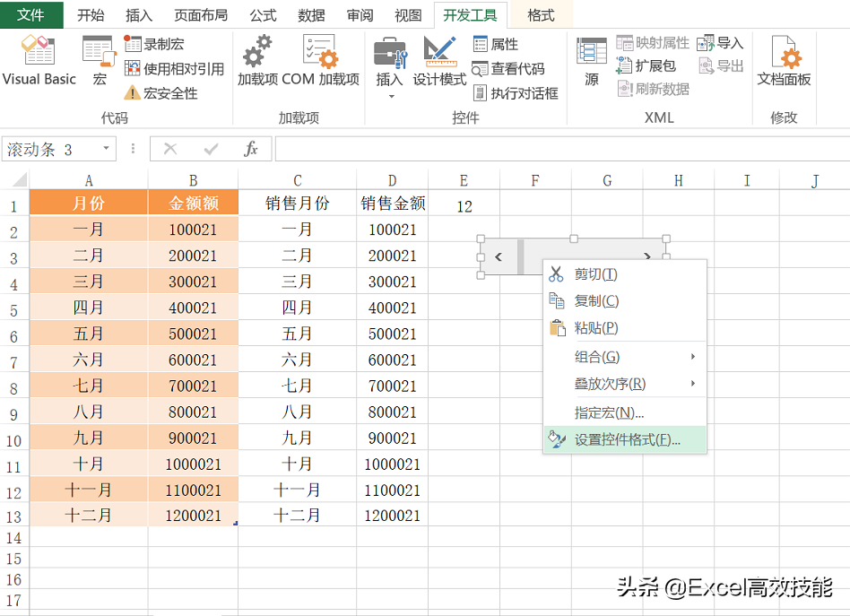Choose 粘贴(P) from context menu
This screenshot has width=850, height=616.
coord(625,327)
